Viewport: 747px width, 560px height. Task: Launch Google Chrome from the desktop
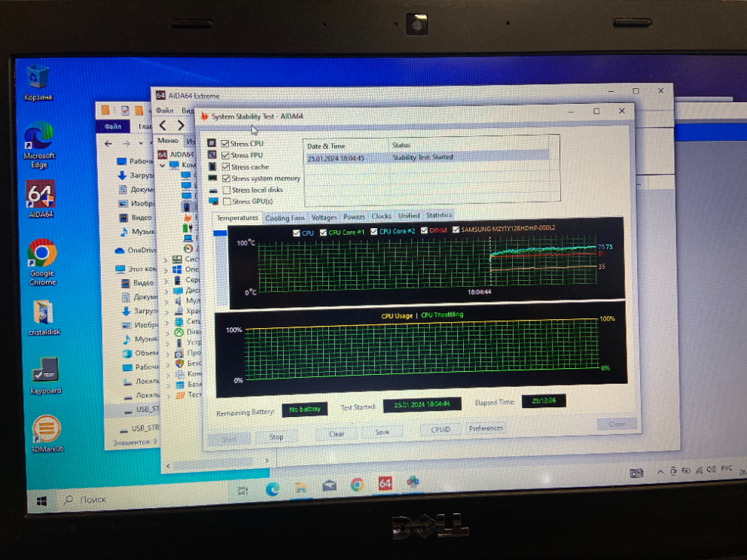click(x=42, y=261)
